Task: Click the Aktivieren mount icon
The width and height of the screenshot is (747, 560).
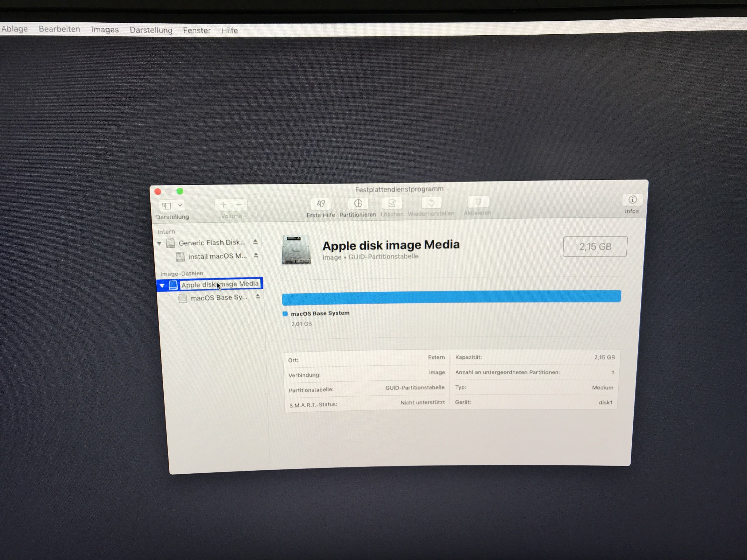Action: pos(478,201)
